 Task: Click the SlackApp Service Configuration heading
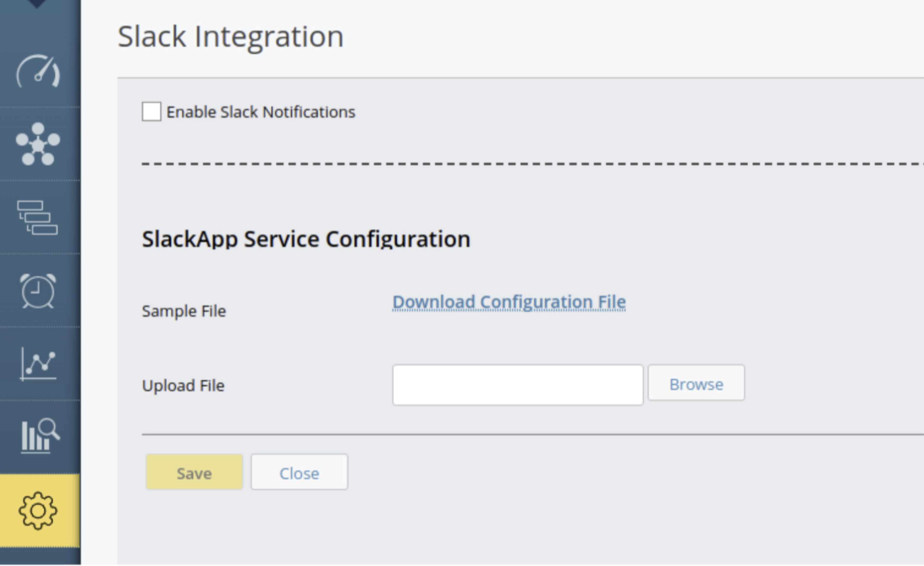point(306,239)
